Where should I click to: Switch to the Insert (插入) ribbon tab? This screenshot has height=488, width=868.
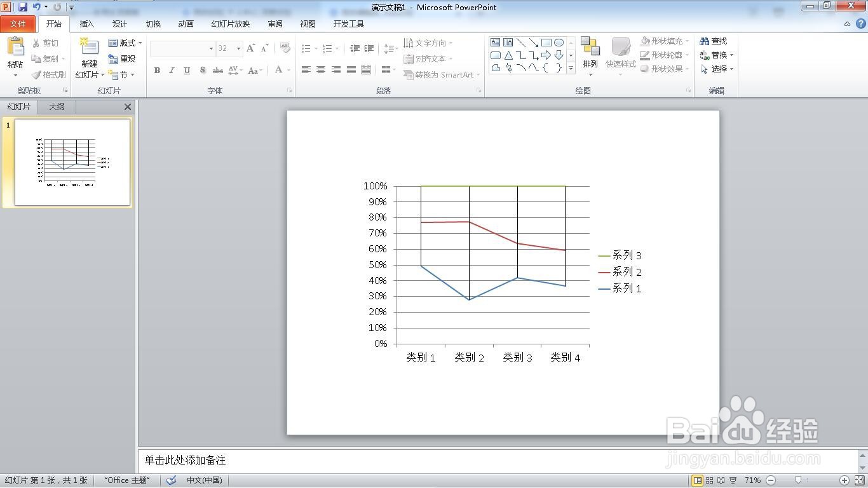(86, 24)
